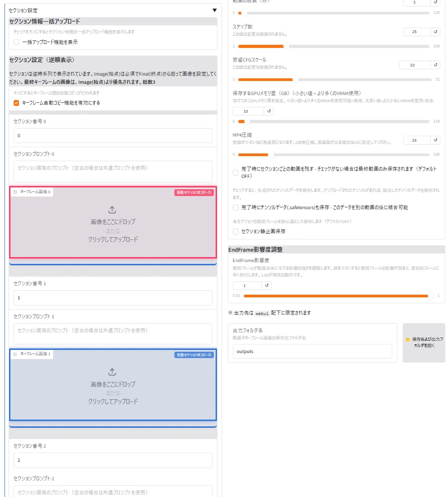Click the image icon beside キーフレーム画像 1 label

tap(15, 354)
